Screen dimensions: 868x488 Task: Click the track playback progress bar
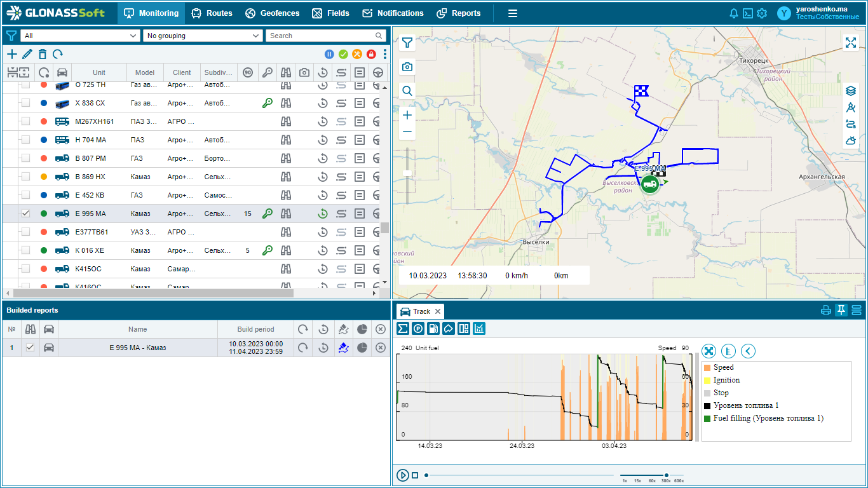pos(520,475)
